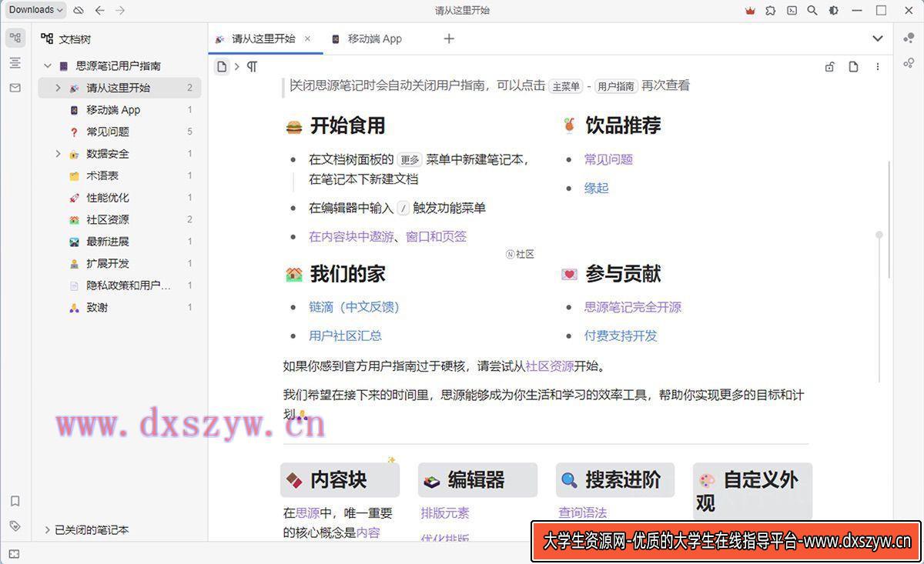Open the document attributes page icon
Viewport: 924px width, 564px height.
(853, 67)
